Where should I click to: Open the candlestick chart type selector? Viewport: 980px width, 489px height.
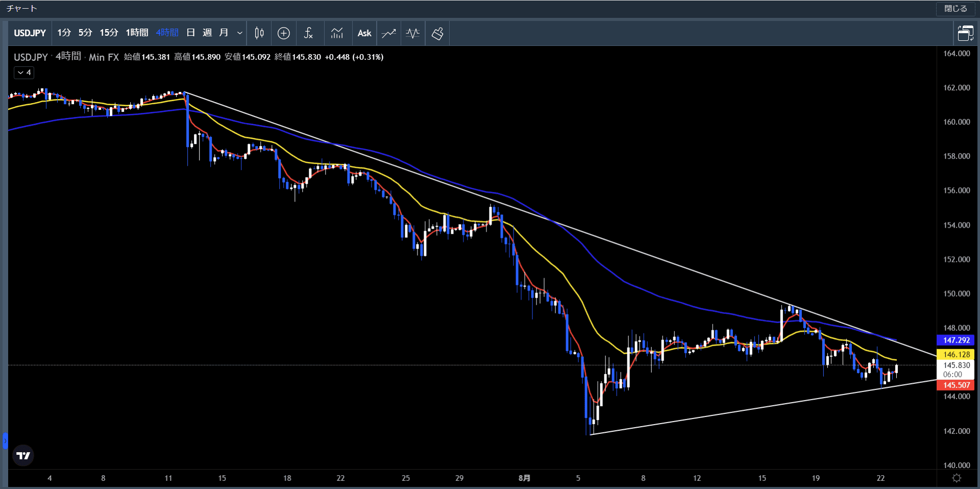pyautogui.click(x=259, y=33)
